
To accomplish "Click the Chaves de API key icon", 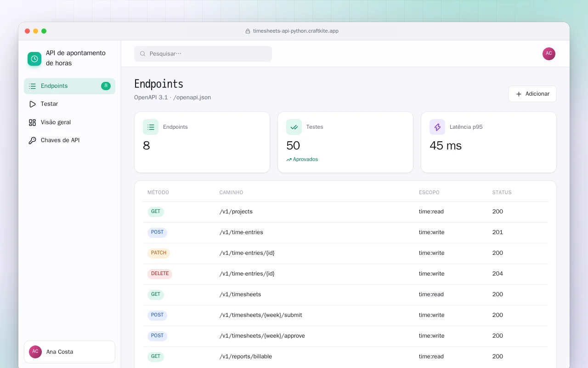I will pyautogui.click(x=32, y=140).
